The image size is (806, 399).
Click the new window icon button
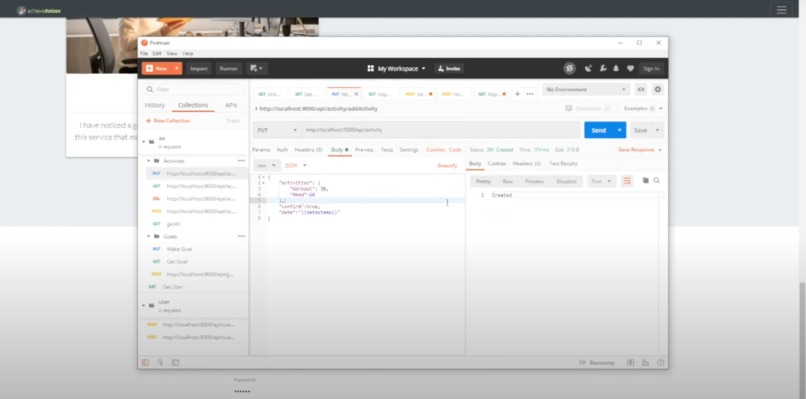[257, 68]
